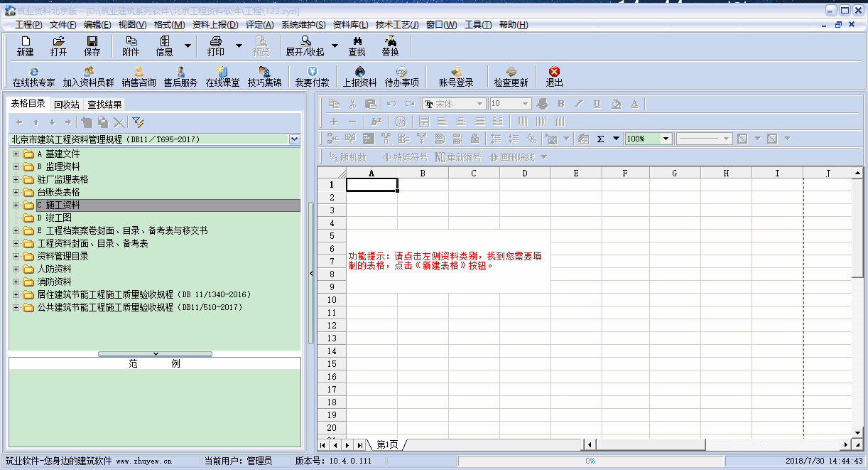Image resolution: width=868 pixels, height=470 pixels.
Task: Click the 第1页 sheet tab
Action: tap(387, 445)
